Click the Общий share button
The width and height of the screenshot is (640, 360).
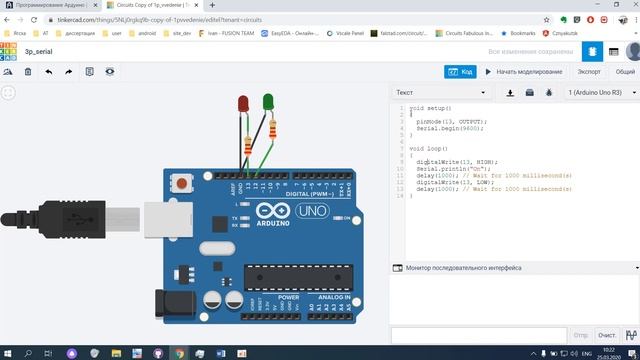point(625,72)
